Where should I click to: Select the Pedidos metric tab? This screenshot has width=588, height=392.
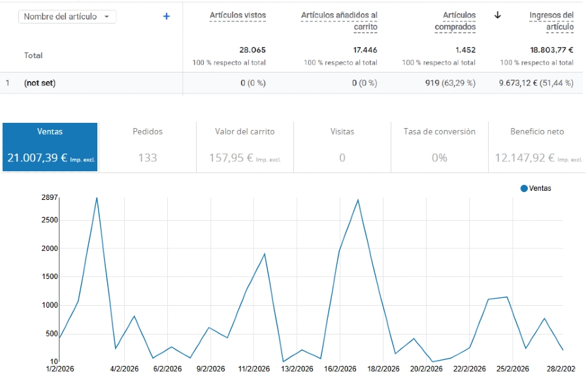147,145
